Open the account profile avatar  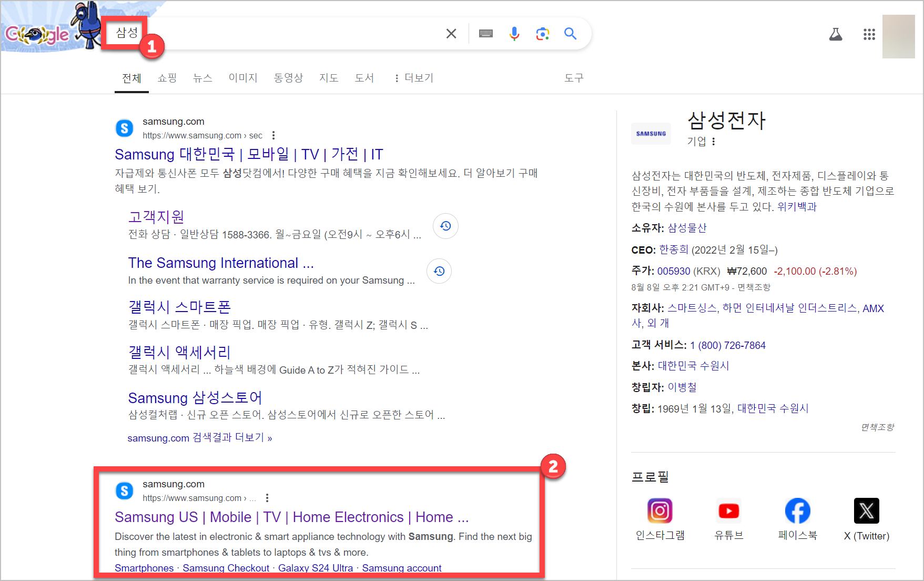[x=898, y=36]
